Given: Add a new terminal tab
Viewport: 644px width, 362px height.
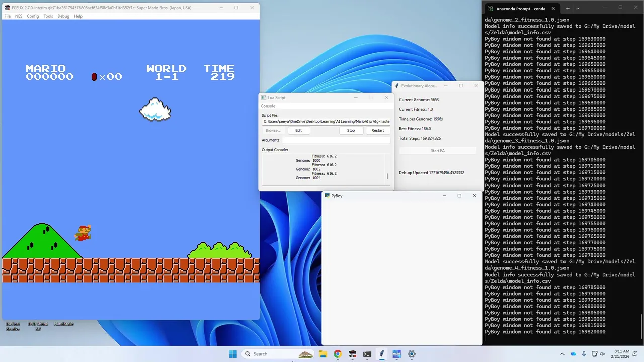Looking at the screenshot, I should 568,8.
